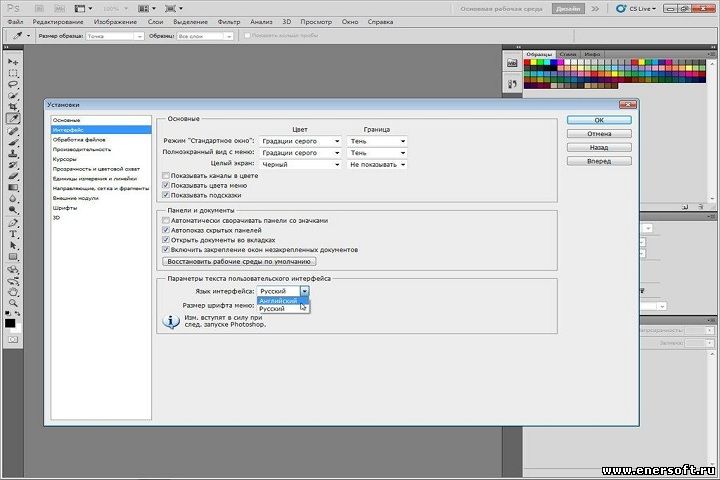Open 'Не показывать' border dropdown

click(377, 164)
